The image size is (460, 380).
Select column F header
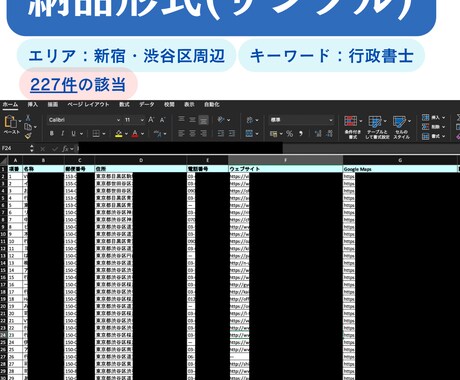(x=285, y=160)
